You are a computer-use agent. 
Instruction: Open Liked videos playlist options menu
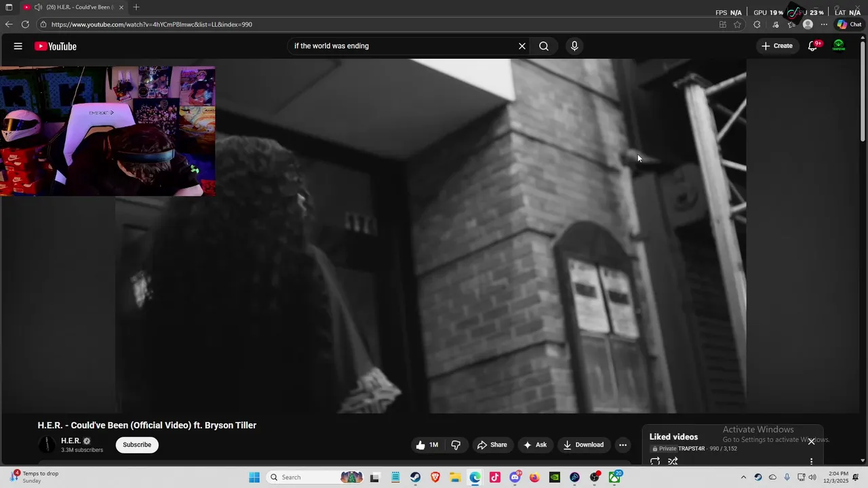pyautogui.click(x=811, y=461)
